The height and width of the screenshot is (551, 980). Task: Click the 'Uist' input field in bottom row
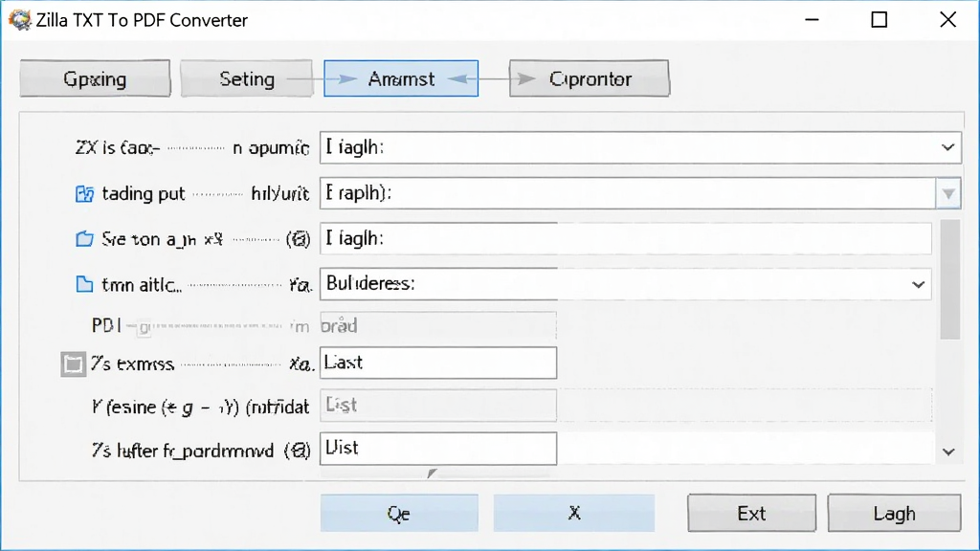(438, 449)
